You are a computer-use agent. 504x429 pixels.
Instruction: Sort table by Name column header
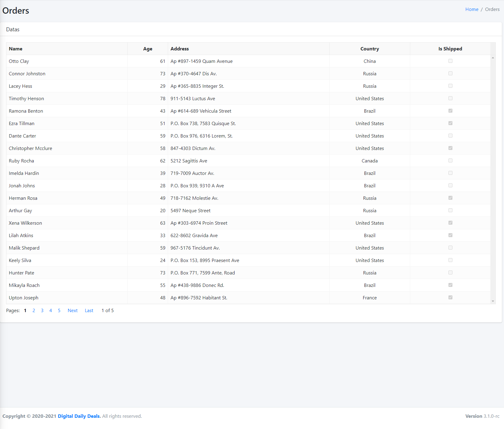(x=16, y=49)
